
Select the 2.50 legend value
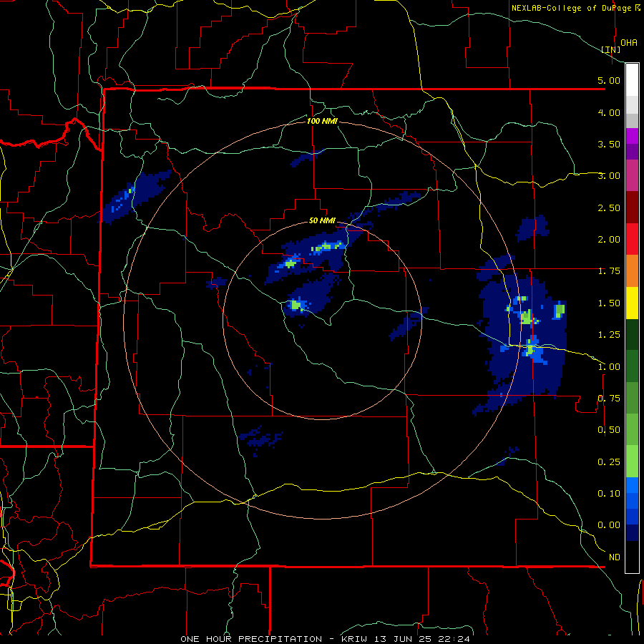609,208
